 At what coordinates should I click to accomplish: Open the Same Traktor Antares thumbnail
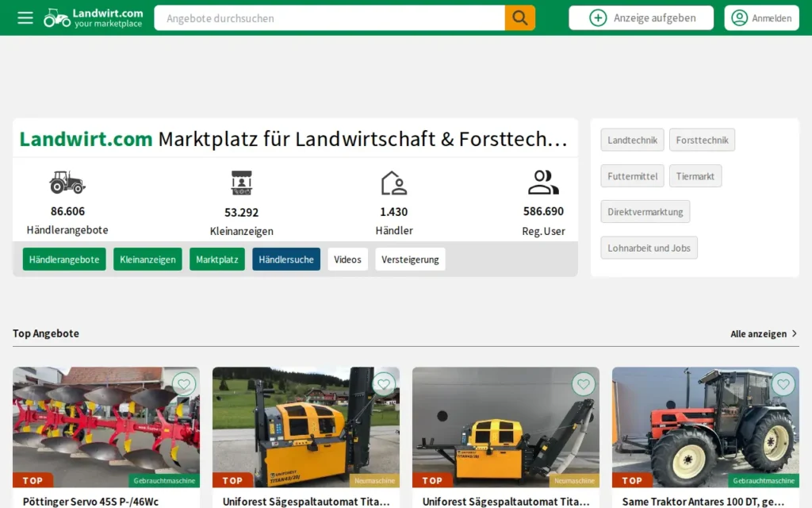[706, 427]
